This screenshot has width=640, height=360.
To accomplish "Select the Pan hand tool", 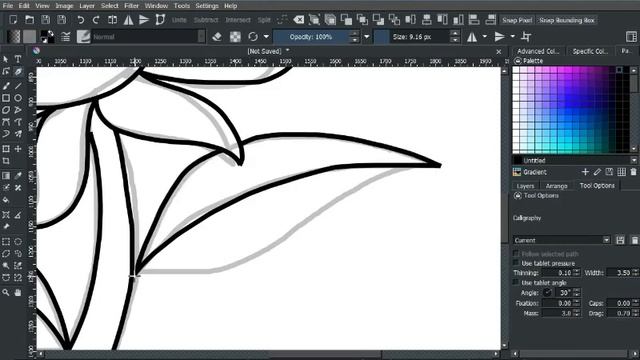I will tap(18, 293).
